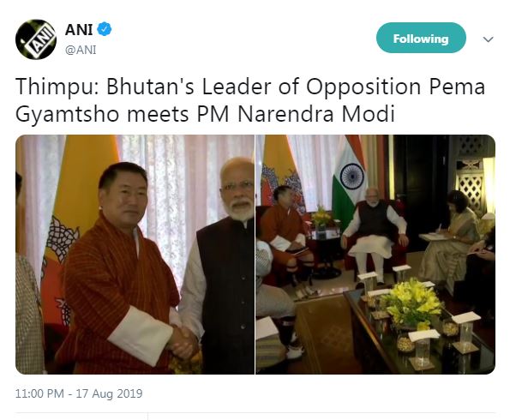Click the @ANI handle

tap(81, 49)
